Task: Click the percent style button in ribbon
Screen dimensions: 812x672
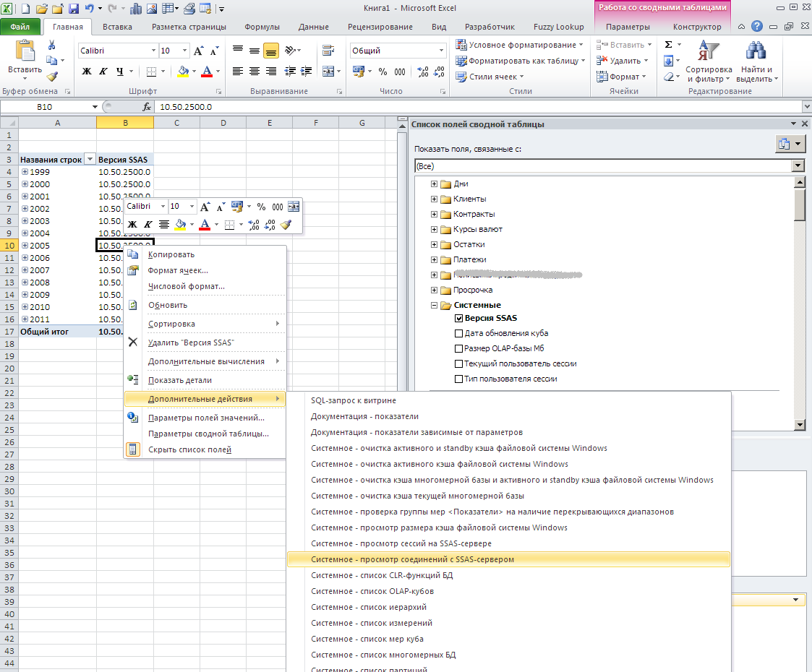Action: (x=383, y=72)
